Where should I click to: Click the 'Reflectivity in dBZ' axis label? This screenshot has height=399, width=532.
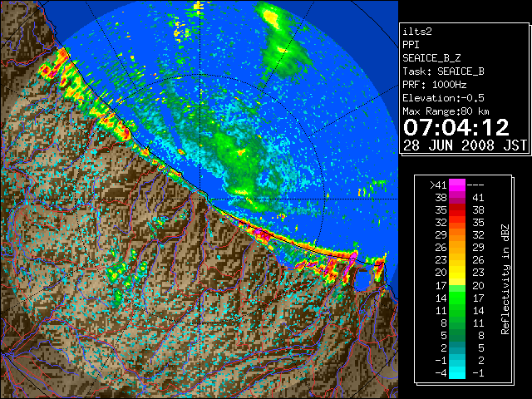pos(505,279)
